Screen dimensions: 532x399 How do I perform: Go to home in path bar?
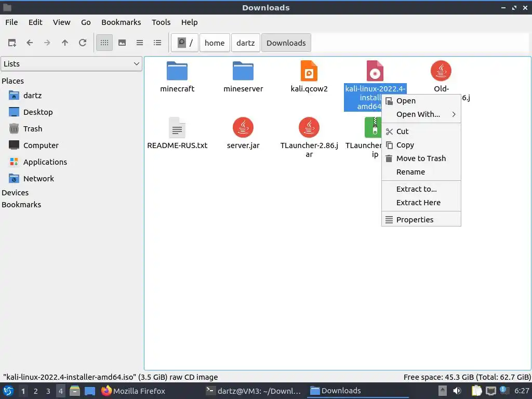pos(215,43)
